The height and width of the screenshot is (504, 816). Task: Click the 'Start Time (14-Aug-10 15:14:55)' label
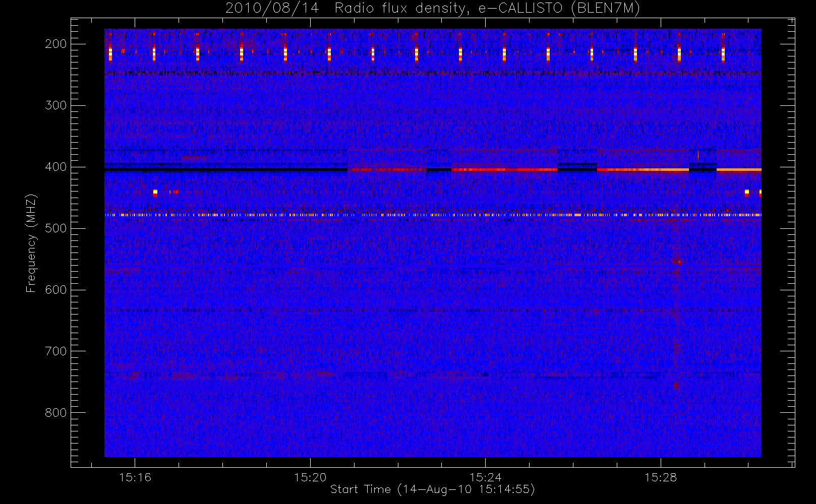(432, 489)
